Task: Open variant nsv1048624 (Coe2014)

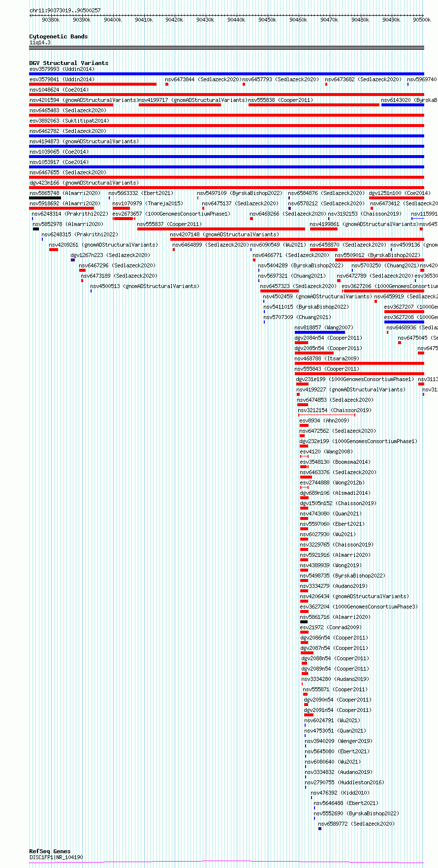Action: pyautogui.click(x=59, y=90)
